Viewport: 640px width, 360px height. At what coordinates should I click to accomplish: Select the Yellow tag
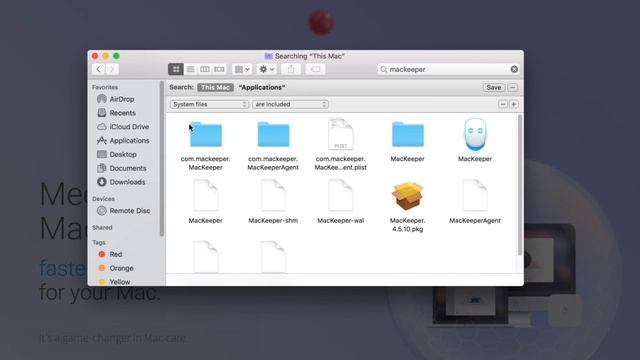tap(120, 282)
